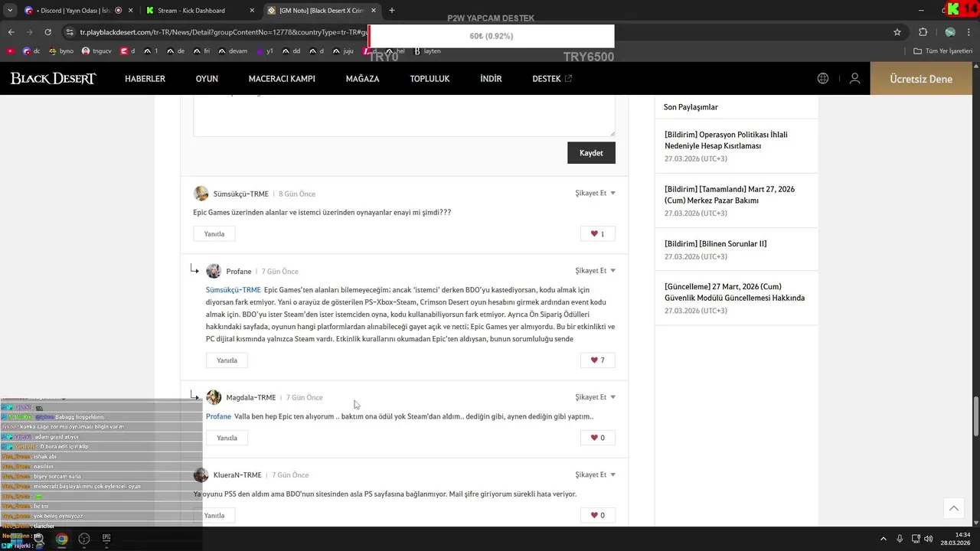Open 'Tüm Yer İşaretleri' bookmarks folder
This screenshot has width=980, height=551.
coord(943,51)
